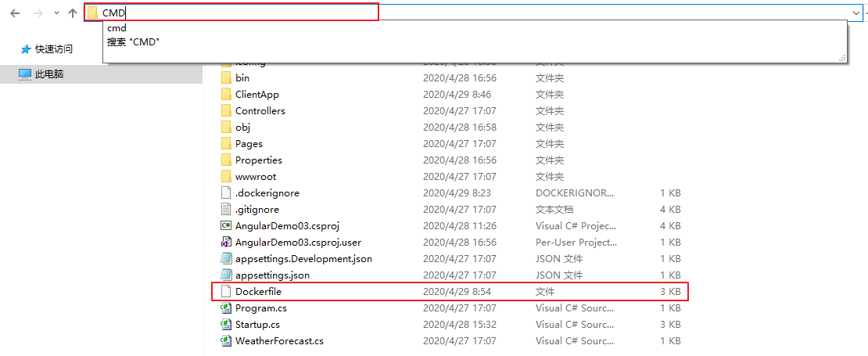Screen dimensions: 868x356
Task: Click the 3 KB size of Startup.cs
Action: click(x=670, y=325)
